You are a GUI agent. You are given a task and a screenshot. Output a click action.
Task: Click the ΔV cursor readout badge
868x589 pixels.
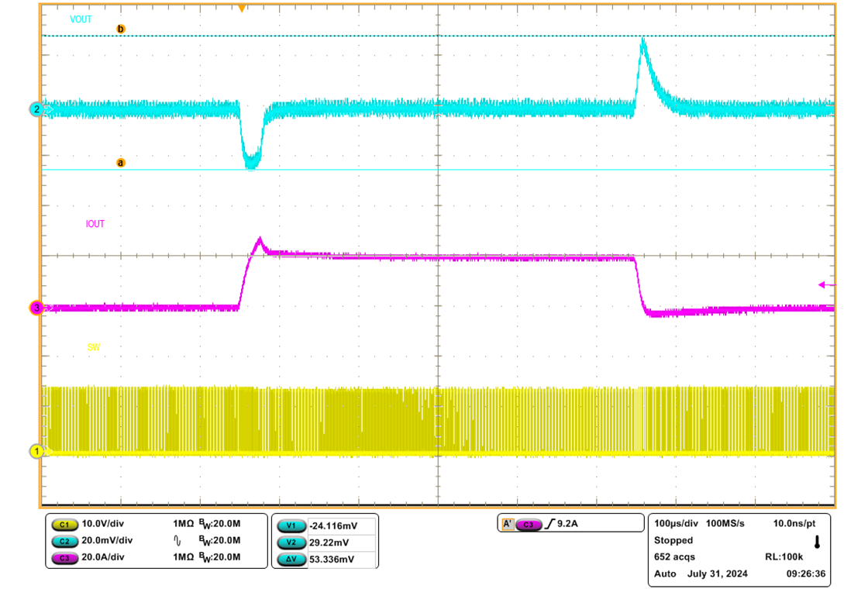point(291,559)
